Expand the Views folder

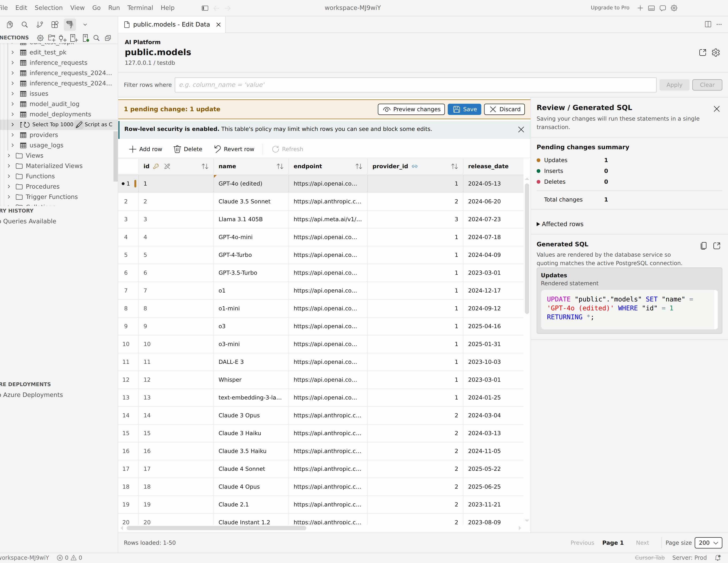click(x=9, y=156)
